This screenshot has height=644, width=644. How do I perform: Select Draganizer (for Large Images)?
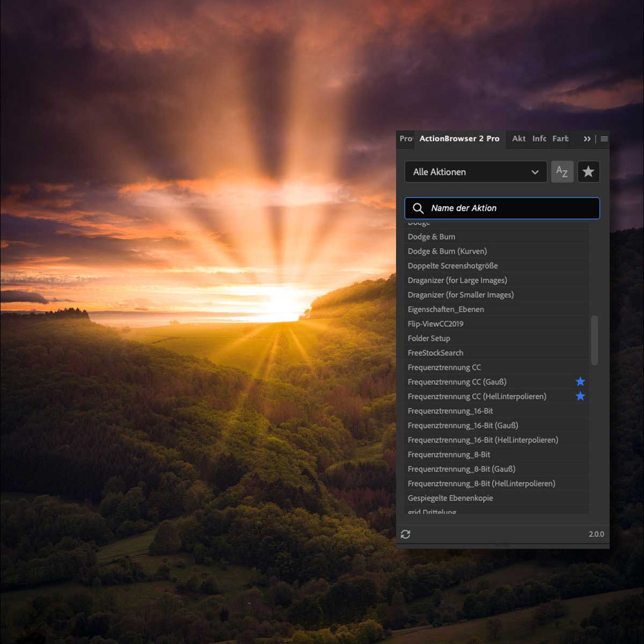coord(496,280)
